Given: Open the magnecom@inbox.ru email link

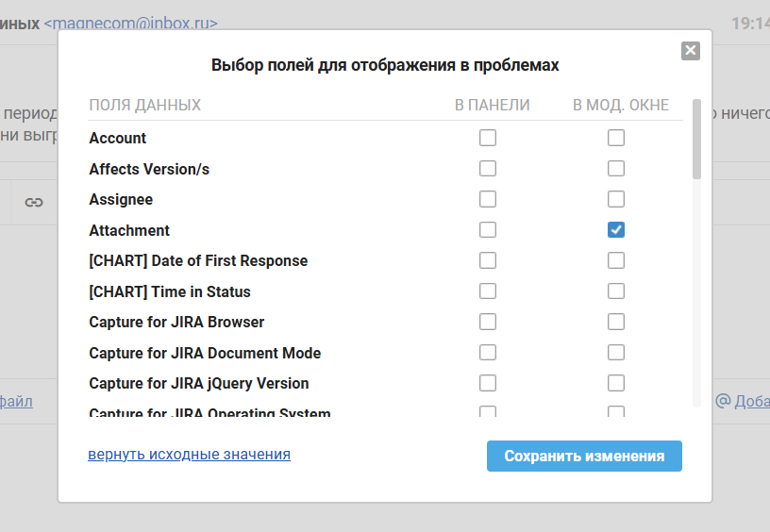Looking at the screenshot, I should coord(130,23).
